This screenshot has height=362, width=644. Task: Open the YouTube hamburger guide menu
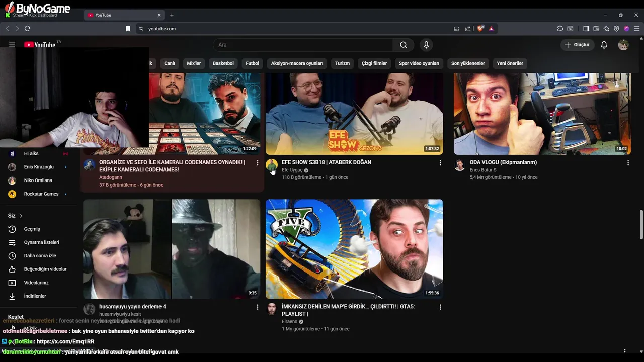pyautogui.click(x=12, y=45)
